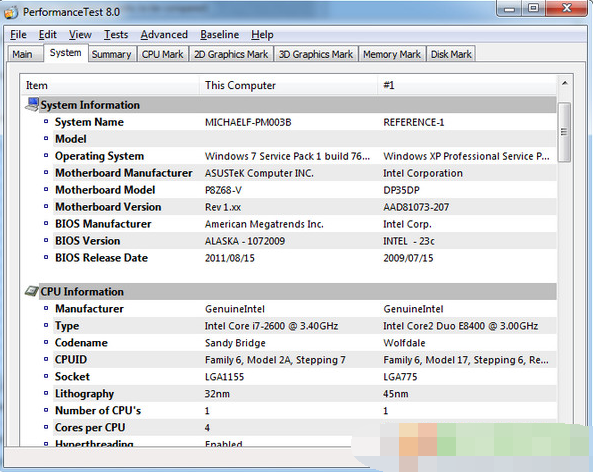Click the bullet icon beside System Name
Viewport: 593px width, 472px height.
[46, 121]
